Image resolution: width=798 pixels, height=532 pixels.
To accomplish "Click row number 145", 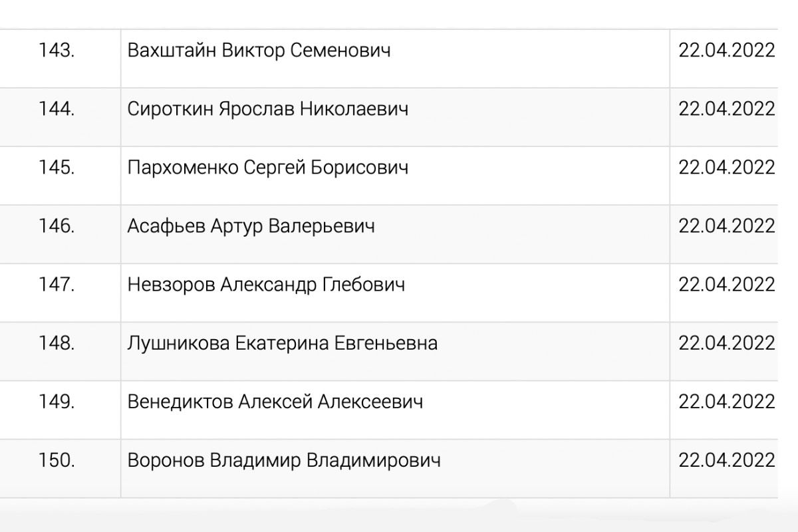I will coord(57,168).
